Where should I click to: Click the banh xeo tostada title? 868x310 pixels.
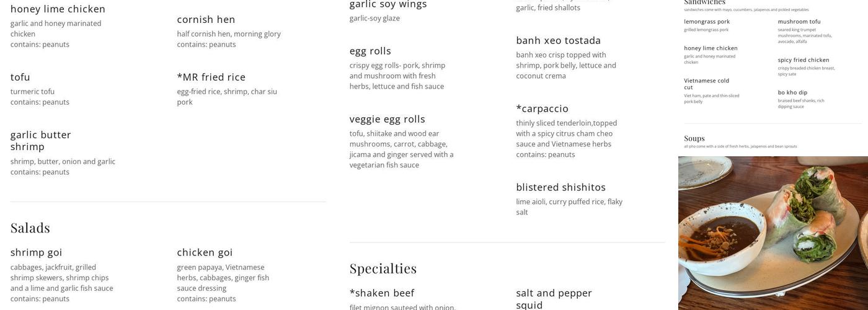[x=558, y=40]
